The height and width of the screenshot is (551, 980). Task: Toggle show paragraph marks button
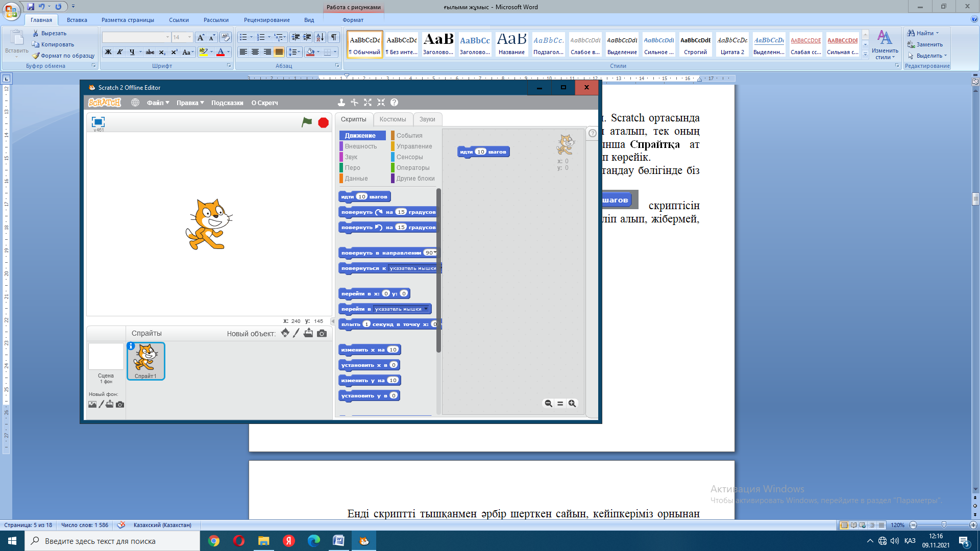[333, 37]
